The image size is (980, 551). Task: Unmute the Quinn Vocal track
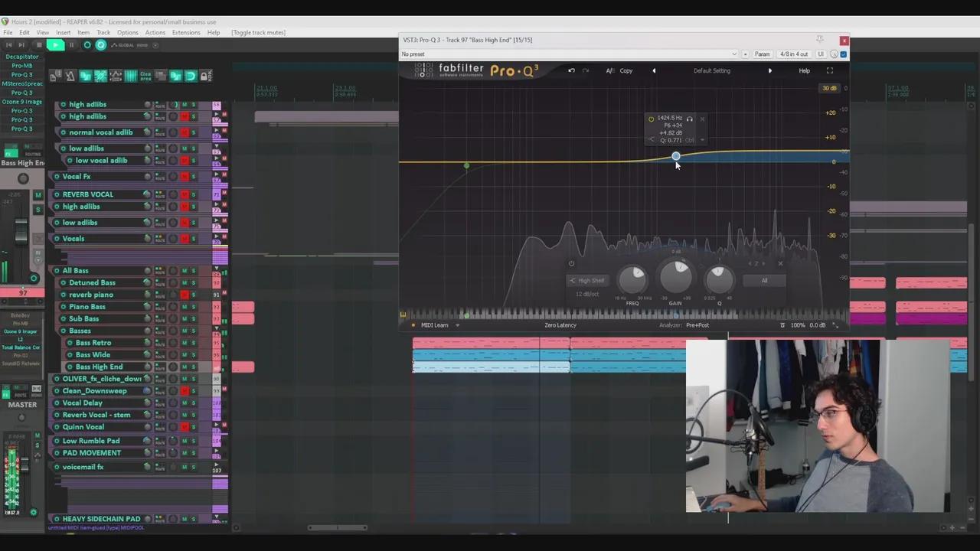coord(184,427)
